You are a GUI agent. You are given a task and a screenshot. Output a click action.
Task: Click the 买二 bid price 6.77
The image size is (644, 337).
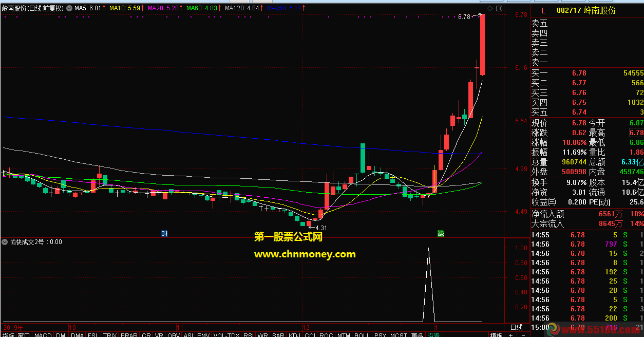click(579, 83)
